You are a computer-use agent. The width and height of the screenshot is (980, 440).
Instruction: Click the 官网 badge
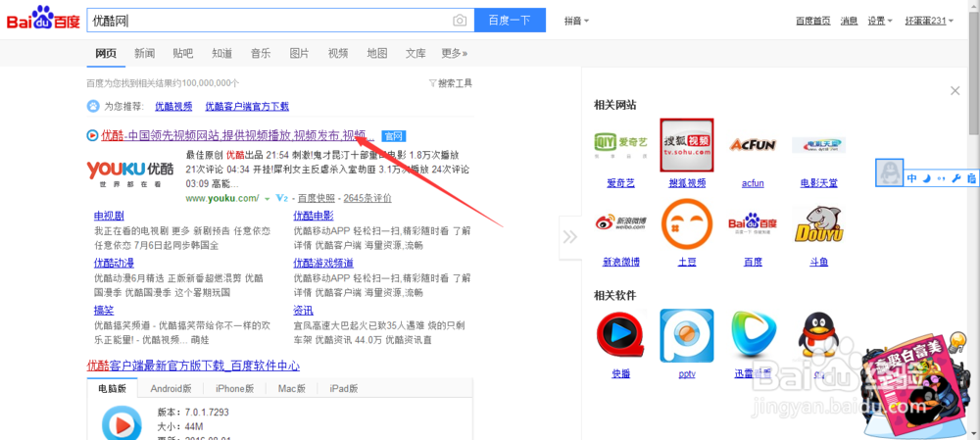pyautogui.click(x=394, y=135)
